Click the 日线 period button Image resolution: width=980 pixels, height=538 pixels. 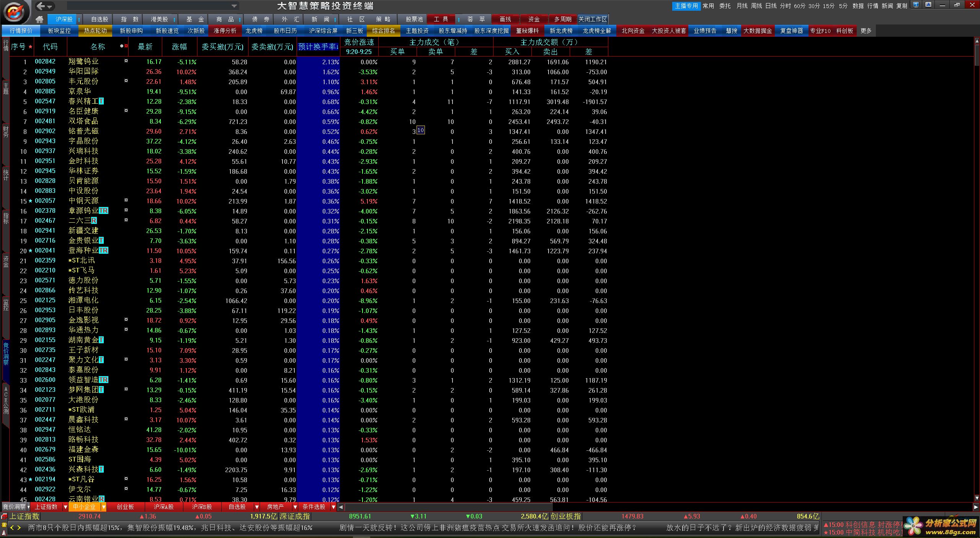[771, 6]
